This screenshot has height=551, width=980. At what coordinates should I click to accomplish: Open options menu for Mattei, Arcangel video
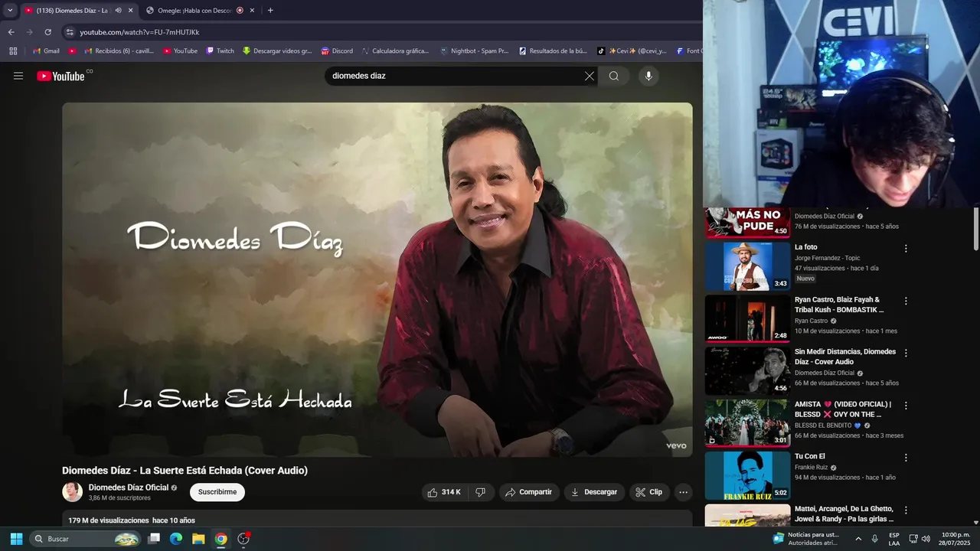[906, 510]
